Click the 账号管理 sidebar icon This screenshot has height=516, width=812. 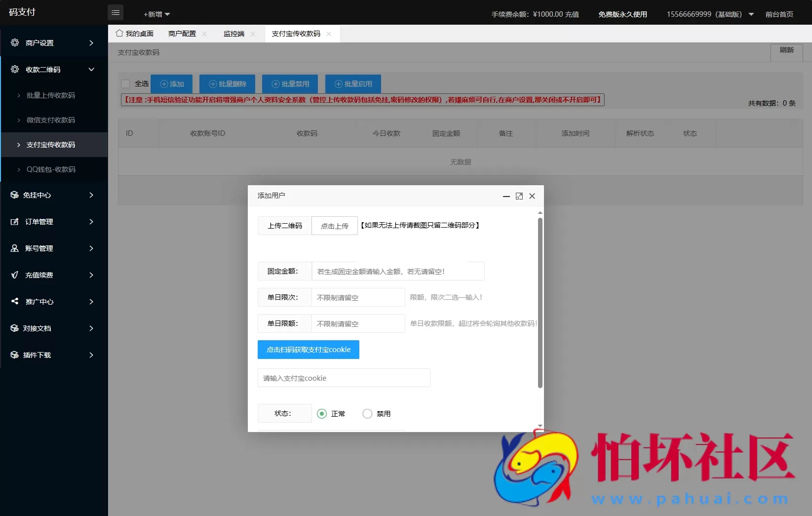pyautogui.click(x=15, y=248)
